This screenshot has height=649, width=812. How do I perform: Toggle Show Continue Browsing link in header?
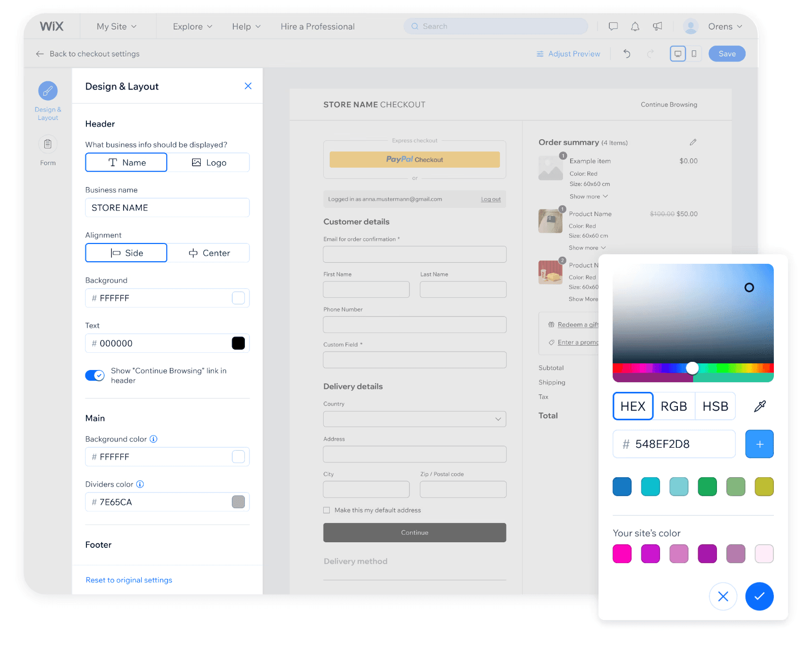tap(95, 376)
